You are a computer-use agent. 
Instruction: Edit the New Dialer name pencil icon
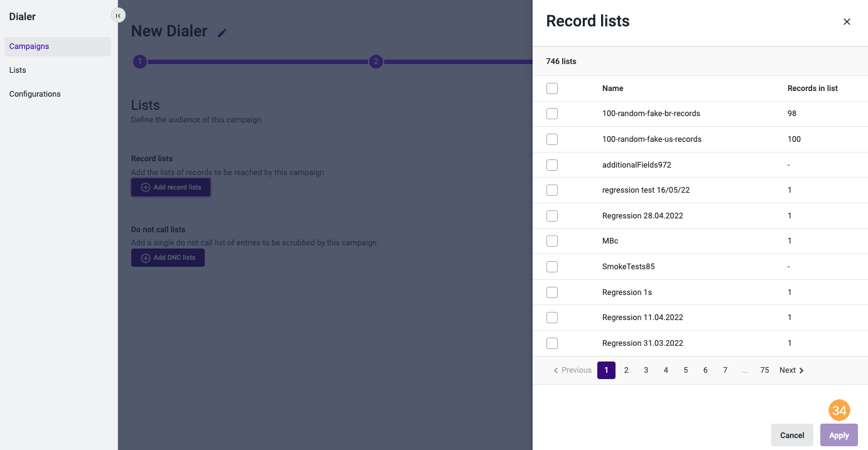point(222,33)
